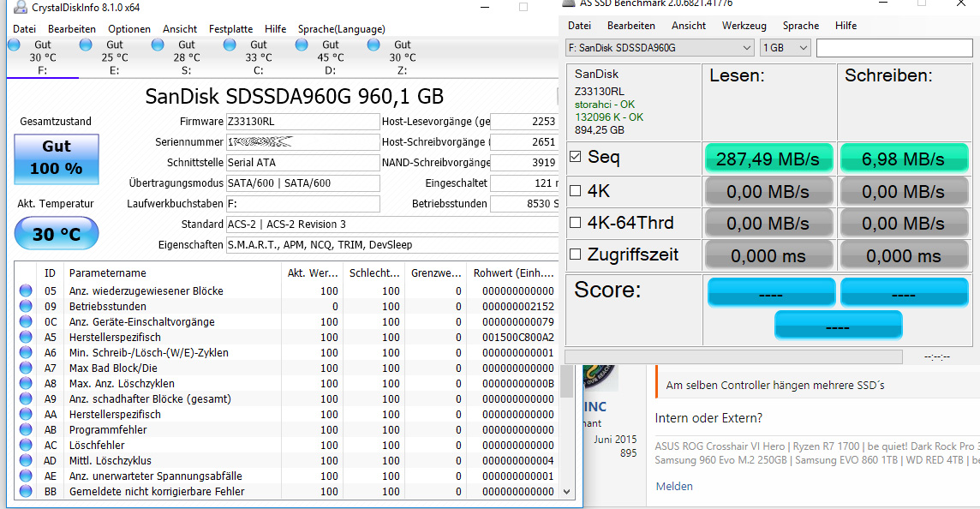Viewport: 980px width, 509px height.
Task: Click status dot for Betriebsstunden row
Action: pos(26,307)
